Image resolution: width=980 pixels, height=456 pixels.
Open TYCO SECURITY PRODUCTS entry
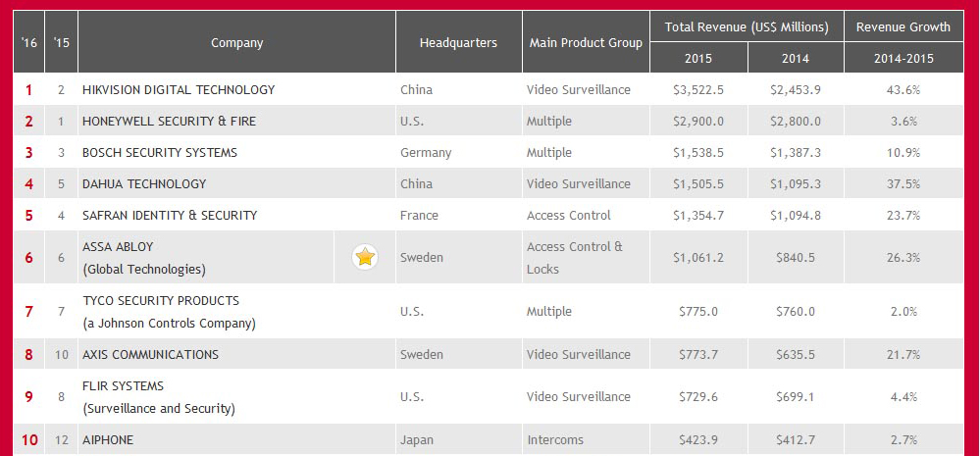coord(161,300)
